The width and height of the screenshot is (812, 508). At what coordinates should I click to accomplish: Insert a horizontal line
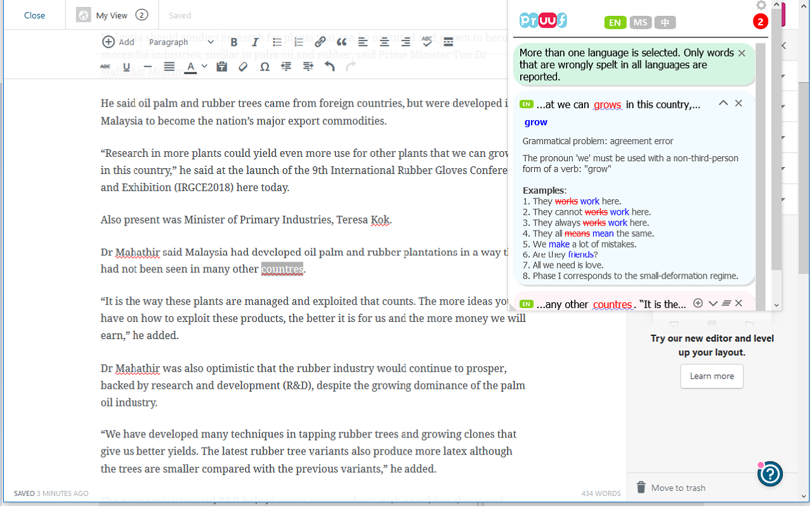(147, 67)
